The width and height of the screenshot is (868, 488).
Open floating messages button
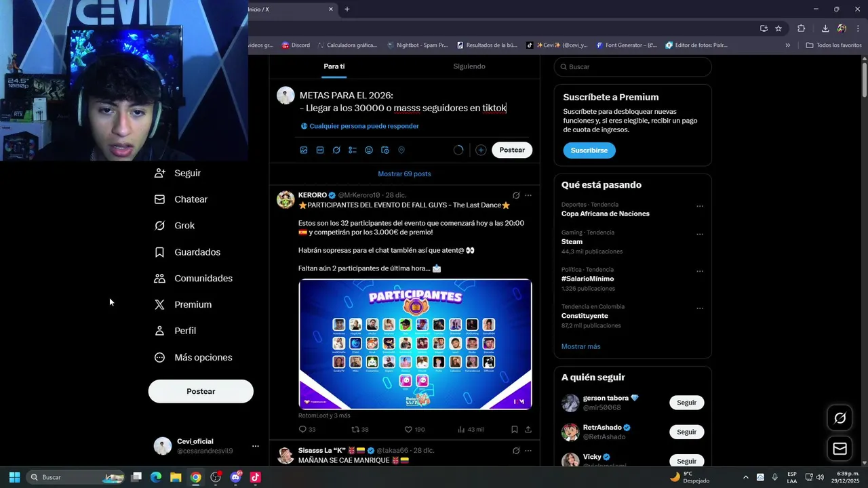point(840,449)
